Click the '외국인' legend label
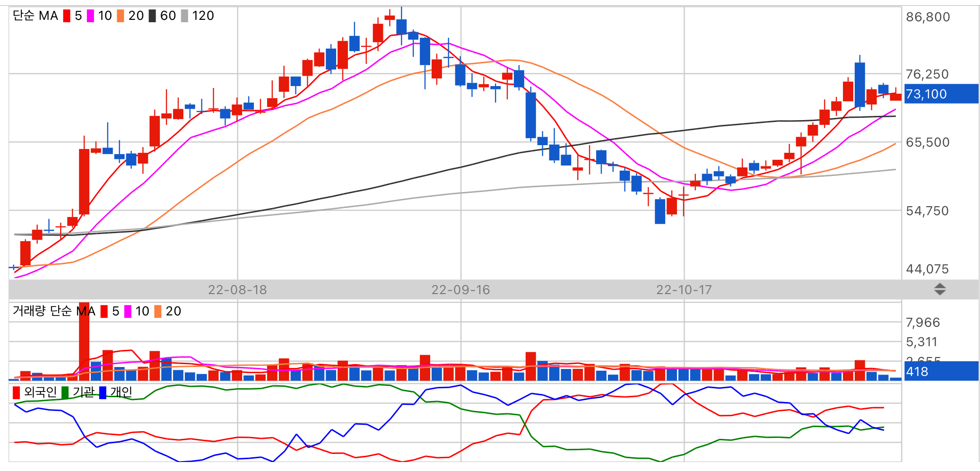 coord(40,392)
